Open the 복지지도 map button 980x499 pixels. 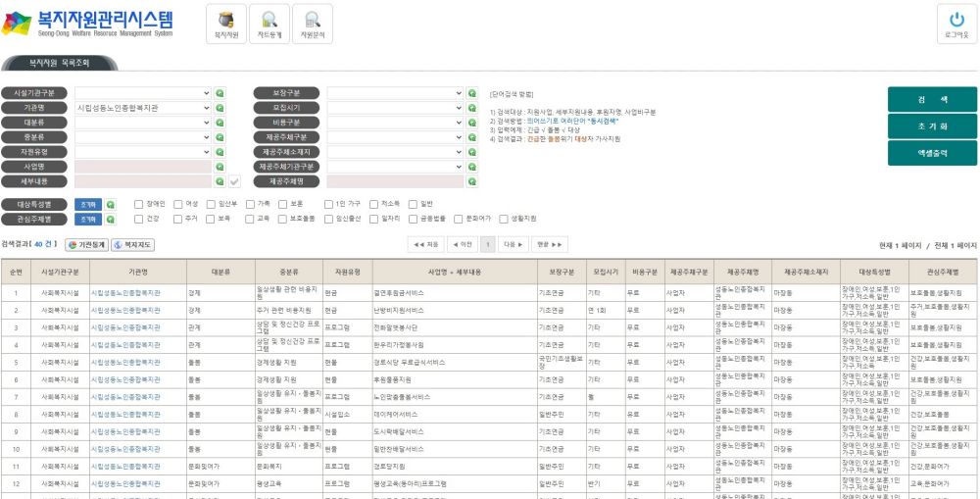coord(132,244)
